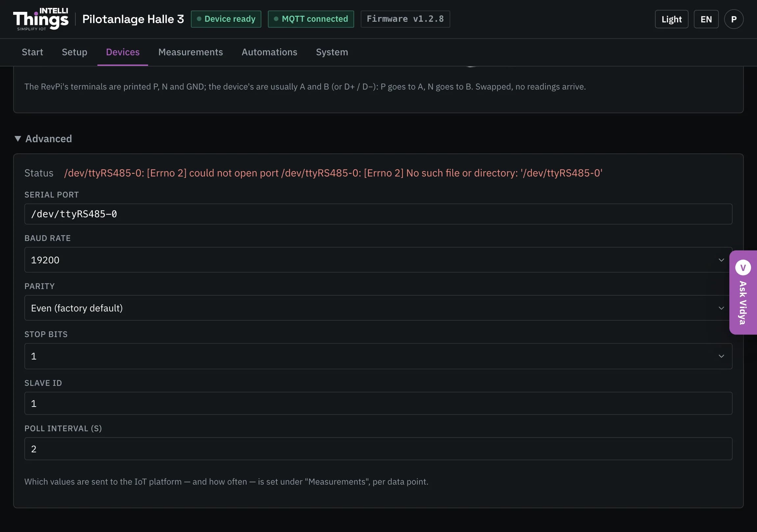Click the MQTT connected status badge
Image resolution: width=757 pixels, height=532 pixels.
click(x=311, y=19)
